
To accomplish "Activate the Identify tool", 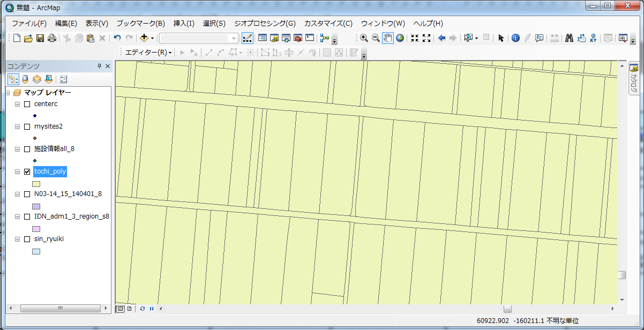I will point(515,38).
